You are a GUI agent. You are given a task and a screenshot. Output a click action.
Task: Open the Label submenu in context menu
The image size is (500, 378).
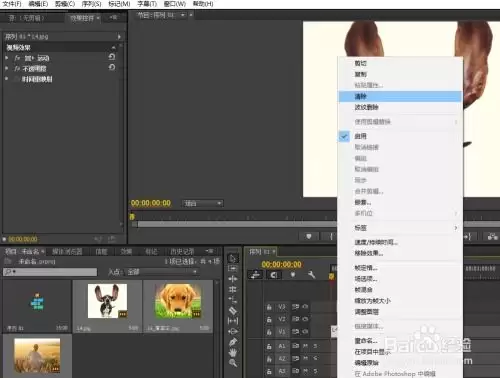[400, 228]
